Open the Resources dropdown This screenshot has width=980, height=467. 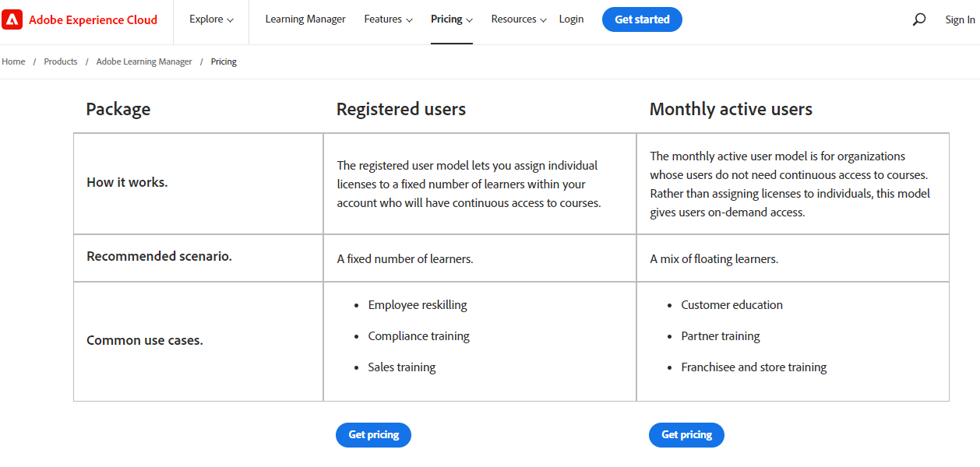pos(519,19)
